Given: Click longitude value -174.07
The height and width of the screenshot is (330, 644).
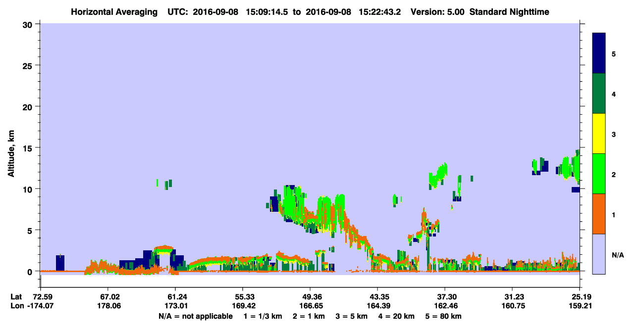Looking at the screenshot, I should [39, 306].
